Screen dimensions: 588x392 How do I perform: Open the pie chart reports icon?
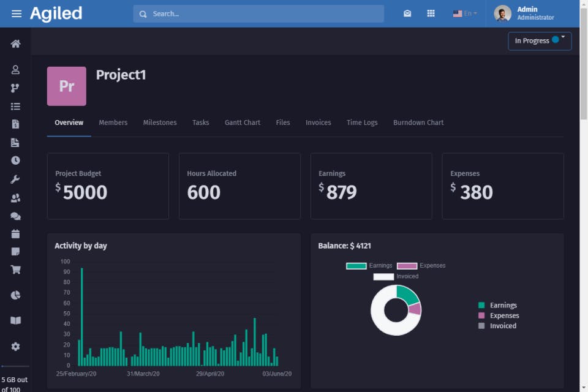(15, 295)
